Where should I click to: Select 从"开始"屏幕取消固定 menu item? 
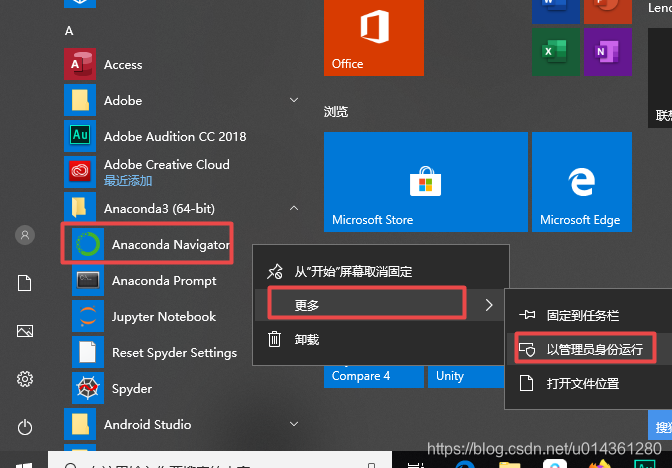pyautogui.click(x=381, y=271)
